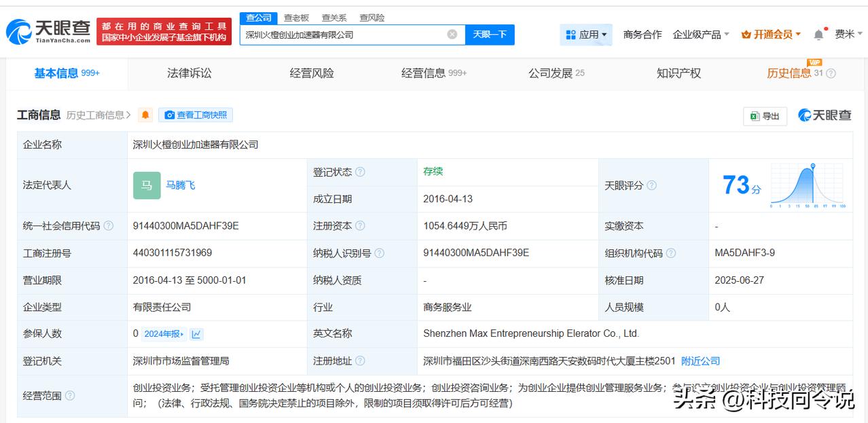Viewport: 868px width, 423px height.
Task: Click the 深圳市市场监督管理局 registration authority
Action: (181, 361)
